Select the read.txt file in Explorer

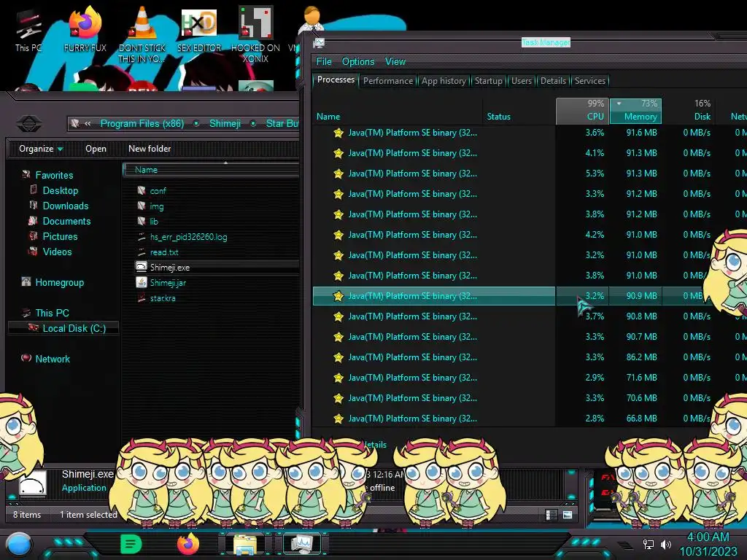pos(164,252)
